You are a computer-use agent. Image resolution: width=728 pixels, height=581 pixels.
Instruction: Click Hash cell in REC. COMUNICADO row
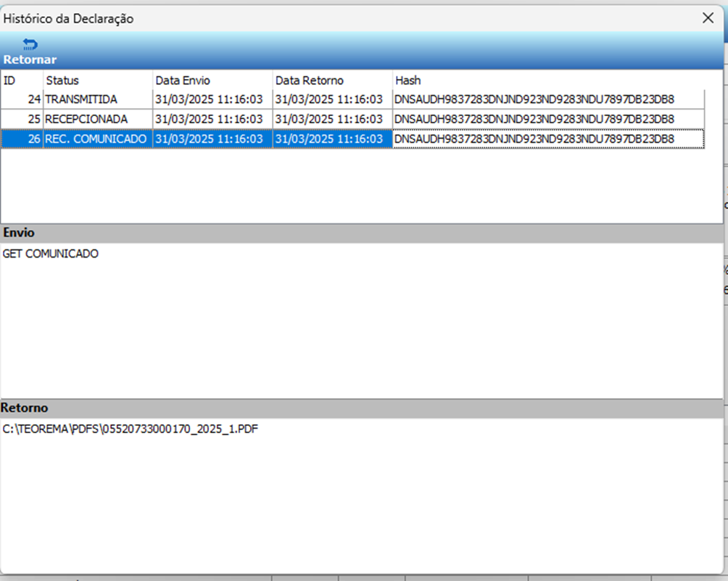point(548,139)
